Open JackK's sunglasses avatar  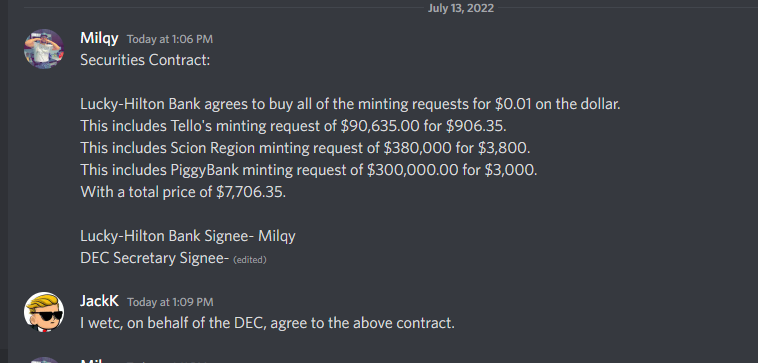coord(44,312)
